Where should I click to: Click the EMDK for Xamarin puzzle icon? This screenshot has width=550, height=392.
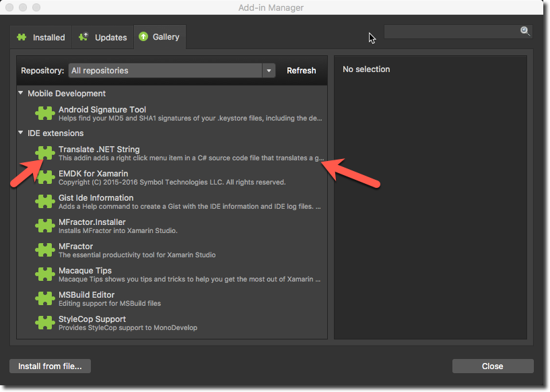pos(45,177)
